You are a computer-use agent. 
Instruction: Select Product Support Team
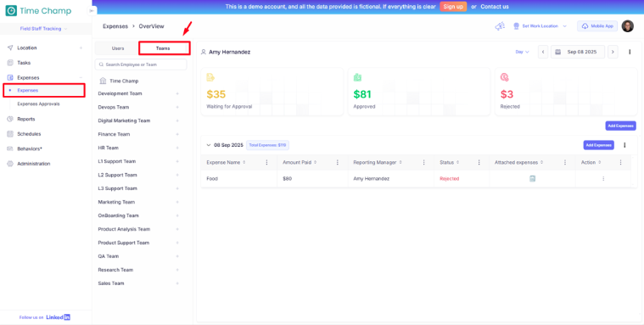coord(124,243)
